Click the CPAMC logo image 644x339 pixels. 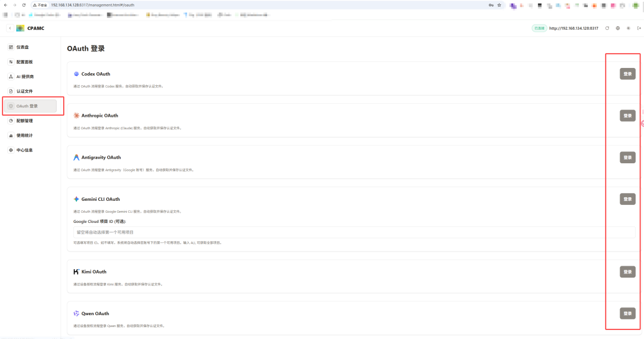(20, 29)
